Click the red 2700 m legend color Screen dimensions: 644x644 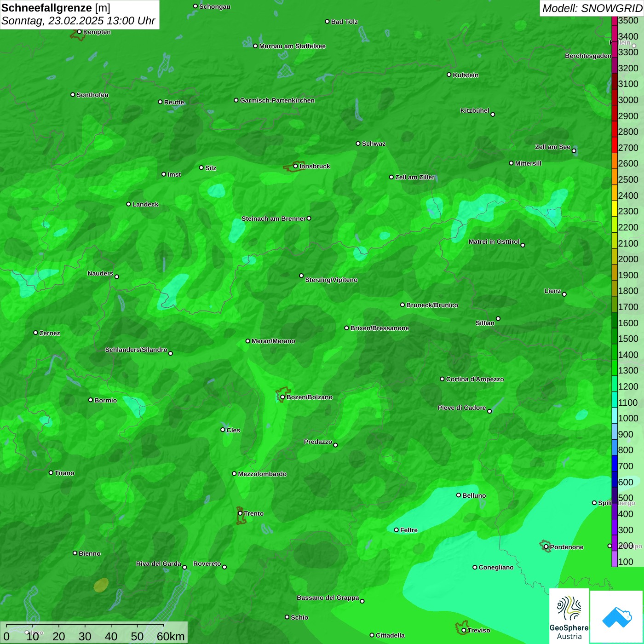[615, 145]
